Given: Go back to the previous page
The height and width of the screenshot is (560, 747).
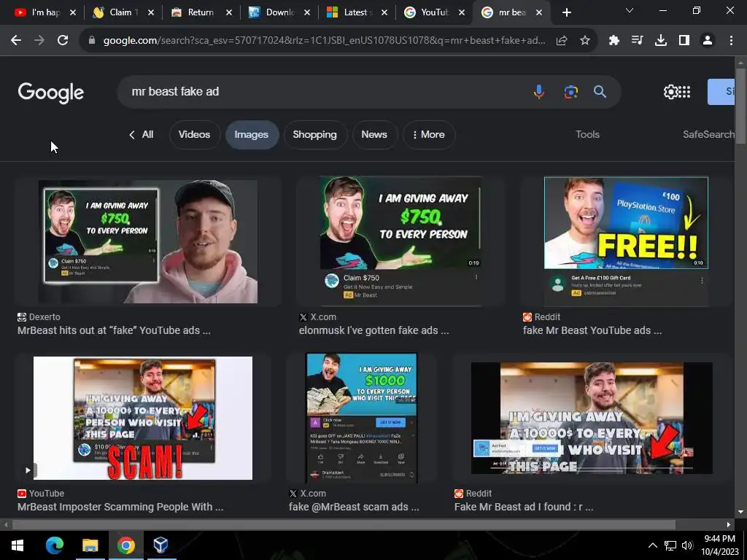Looking at the screenshot, I should coord(16,41).
